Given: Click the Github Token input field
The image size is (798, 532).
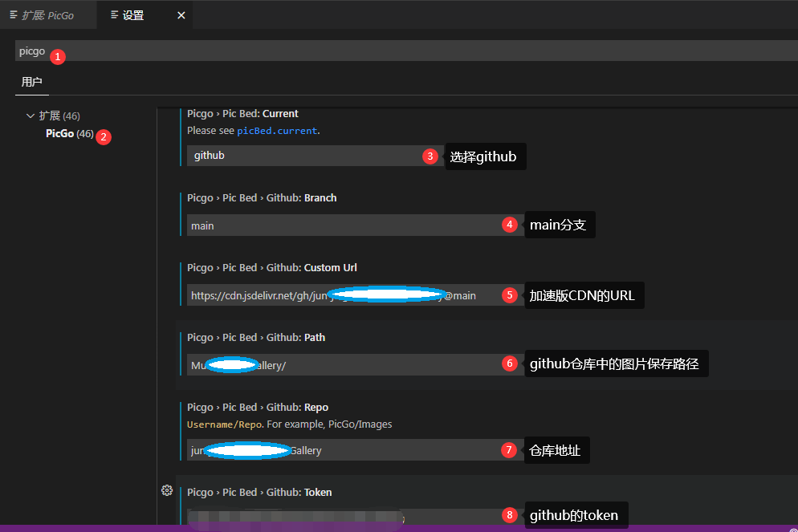Looking at the screenshot, I should [x=355, y=518].
